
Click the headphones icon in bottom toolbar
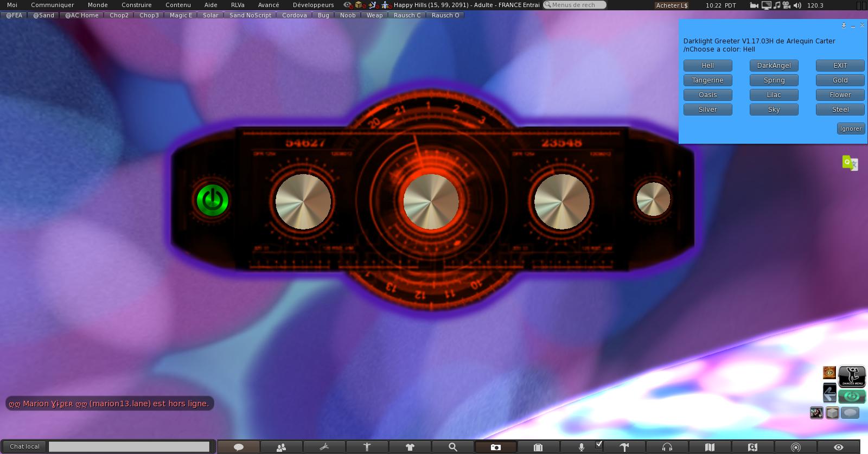[667, 447]
